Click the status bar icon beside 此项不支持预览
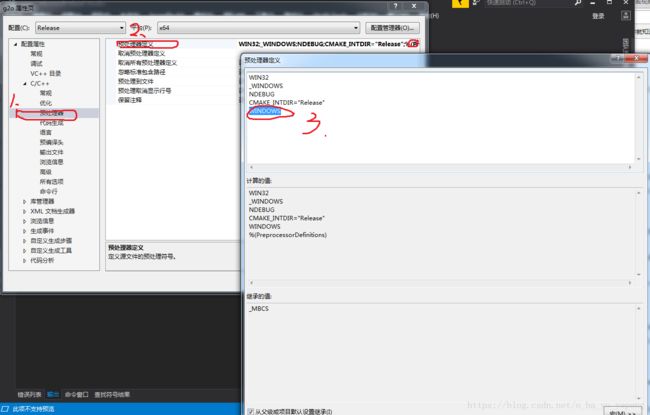The image size is (650, 415). (x=5, y=409)
